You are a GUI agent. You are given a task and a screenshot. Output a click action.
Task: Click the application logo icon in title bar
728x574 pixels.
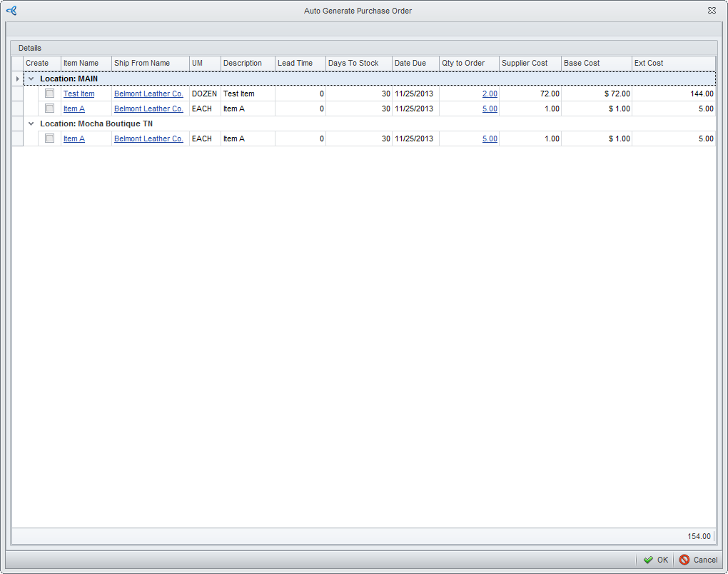click(11, 11)
